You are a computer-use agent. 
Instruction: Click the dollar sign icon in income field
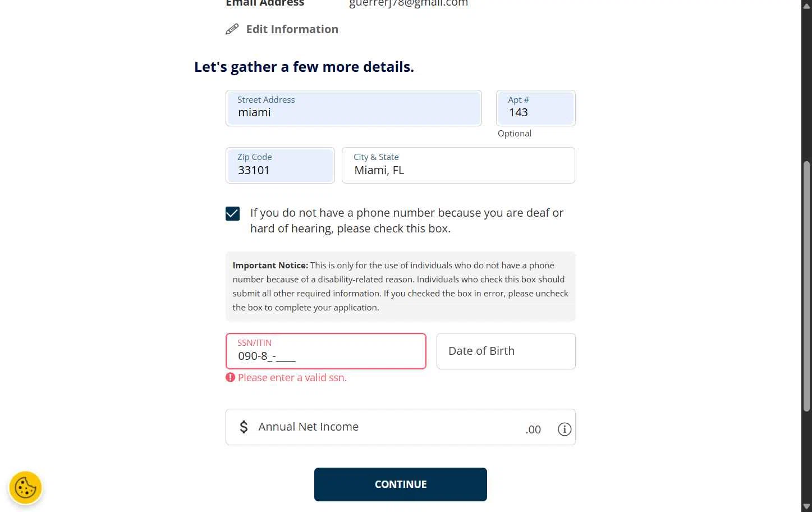click(x=244, y=427)
